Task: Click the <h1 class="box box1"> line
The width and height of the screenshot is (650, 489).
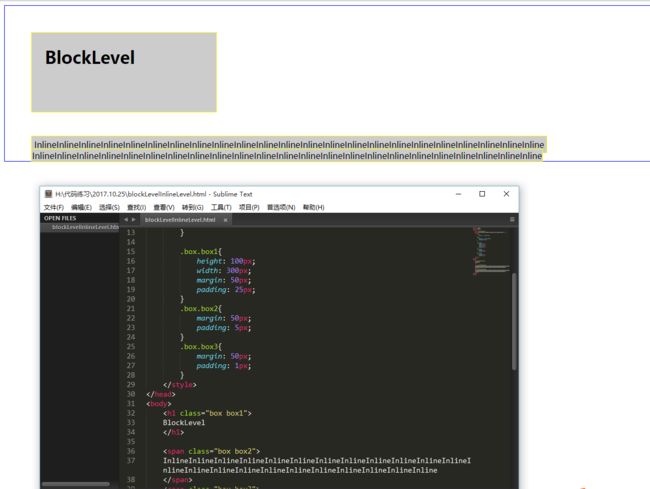Action: (207, 413)
